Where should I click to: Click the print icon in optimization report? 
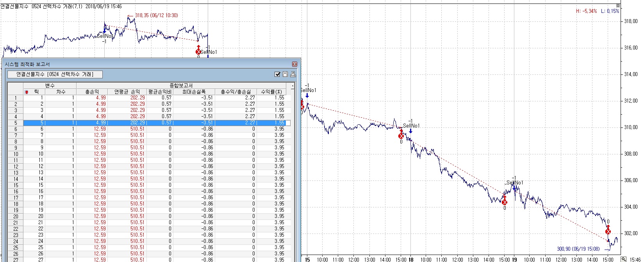point(293,74)
